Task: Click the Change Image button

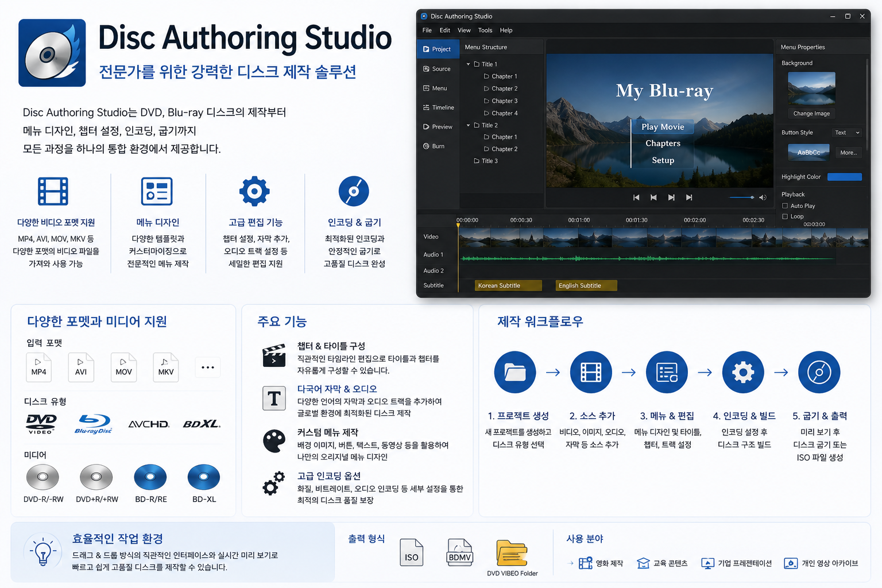Action: coord(811,114)
